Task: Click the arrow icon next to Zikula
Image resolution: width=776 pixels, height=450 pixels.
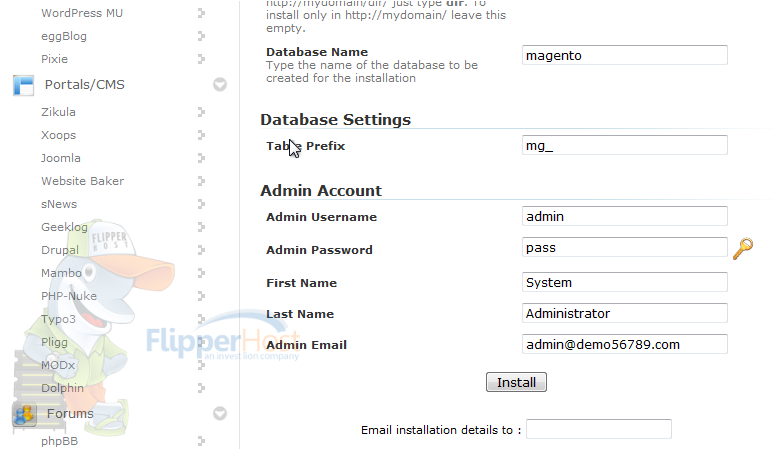Action: pyautogui.click(x=201, y=112)
